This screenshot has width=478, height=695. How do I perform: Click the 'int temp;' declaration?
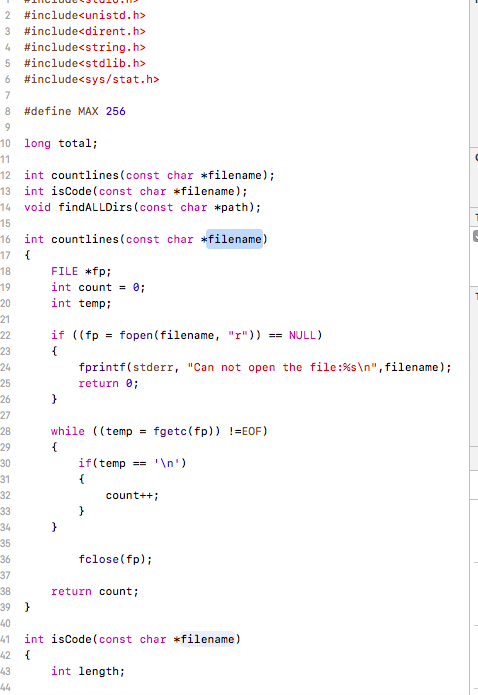click(81, 304)
